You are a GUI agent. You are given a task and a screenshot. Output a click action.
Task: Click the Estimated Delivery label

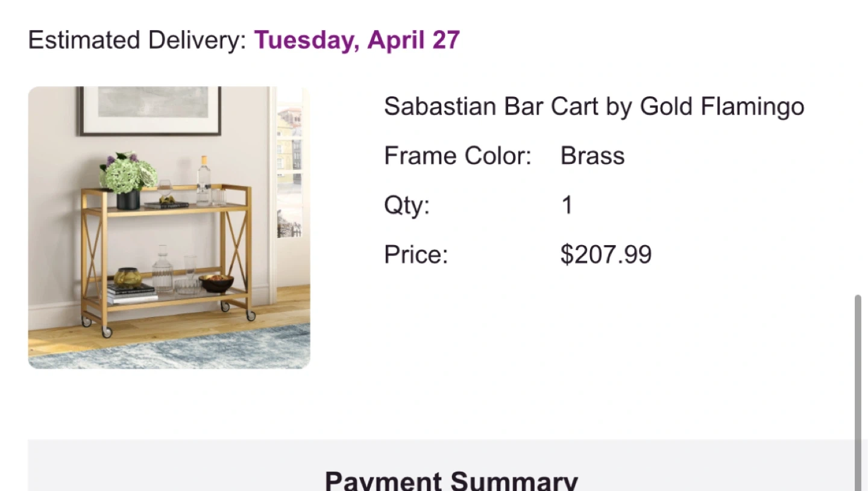point(137,40)
